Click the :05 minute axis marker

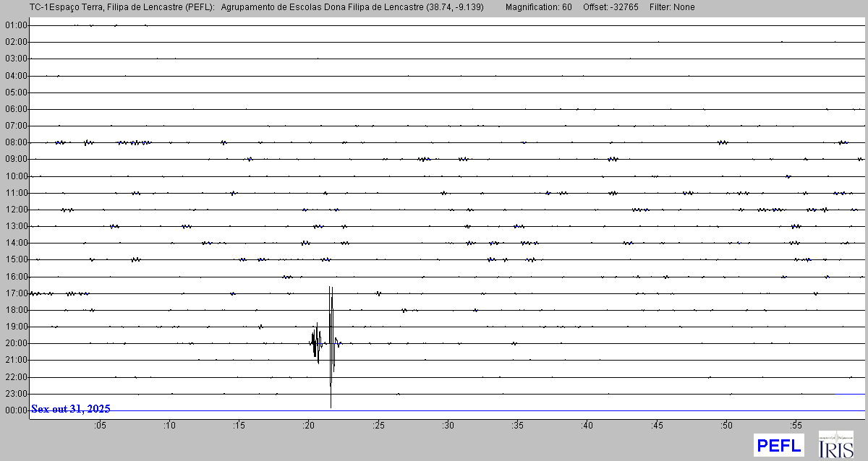[100, 426]
